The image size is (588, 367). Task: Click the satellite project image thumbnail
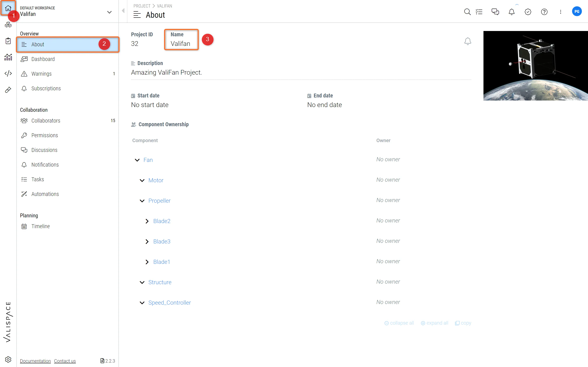(535, 65)
